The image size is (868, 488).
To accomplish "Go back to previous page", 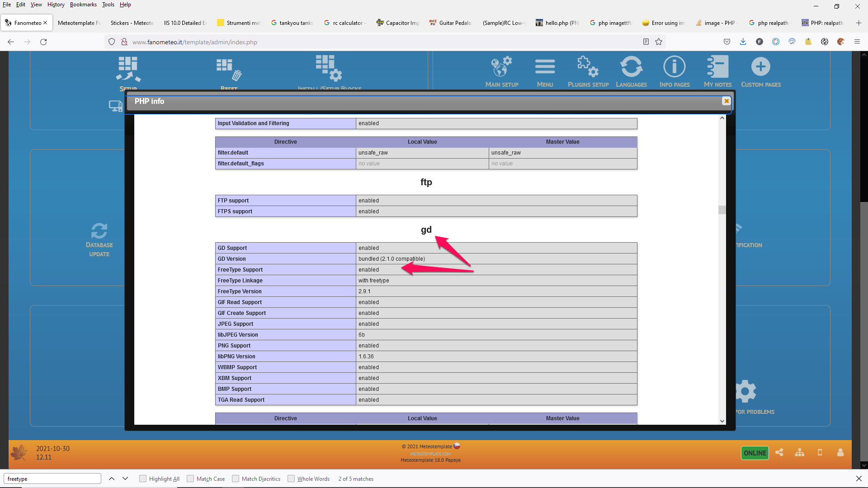I will click(11, 42).
